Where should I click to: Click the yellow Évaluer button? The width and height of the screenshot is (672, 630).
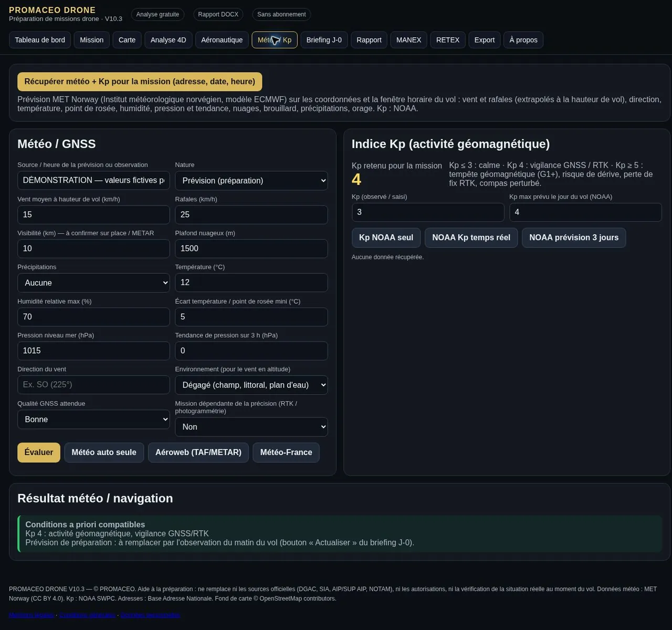[x=39, y=453]
